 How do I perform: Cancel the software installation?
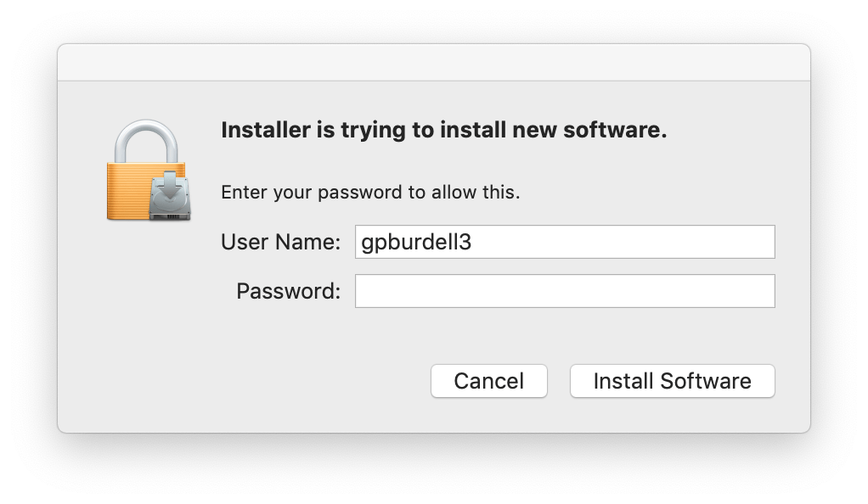(x=488, y=381)
